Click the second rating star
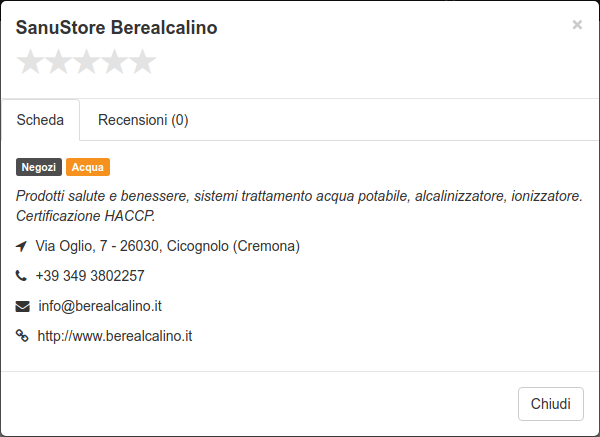Image resolution: width=600 pixels, height=437 pixels. click(x=58, y=61)
